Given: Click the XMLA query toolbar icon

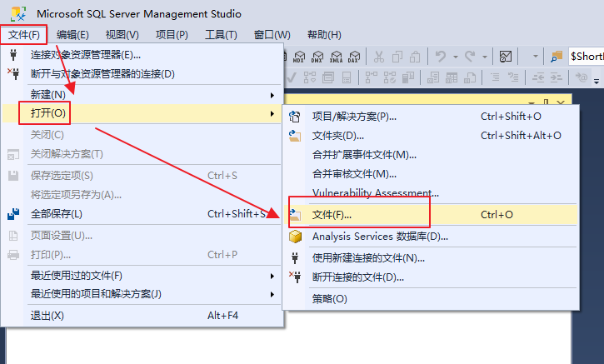Looking at the screenshot, I should point(335,57).
